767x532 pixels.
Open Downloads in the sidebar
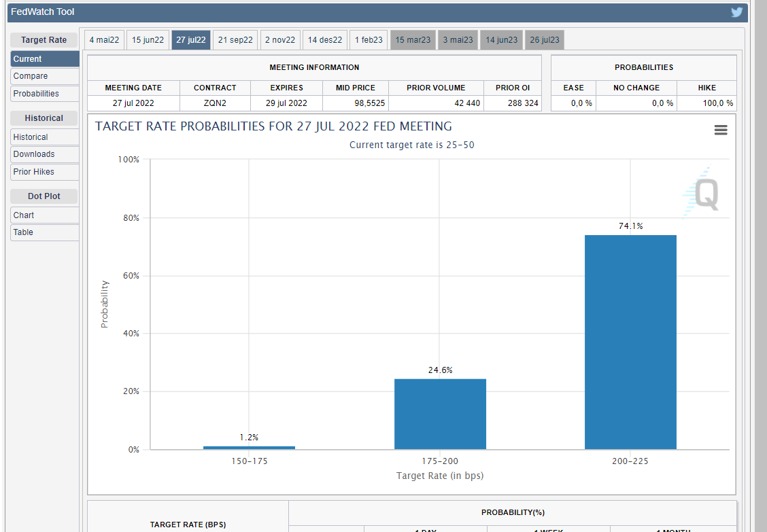click(44, 154)
